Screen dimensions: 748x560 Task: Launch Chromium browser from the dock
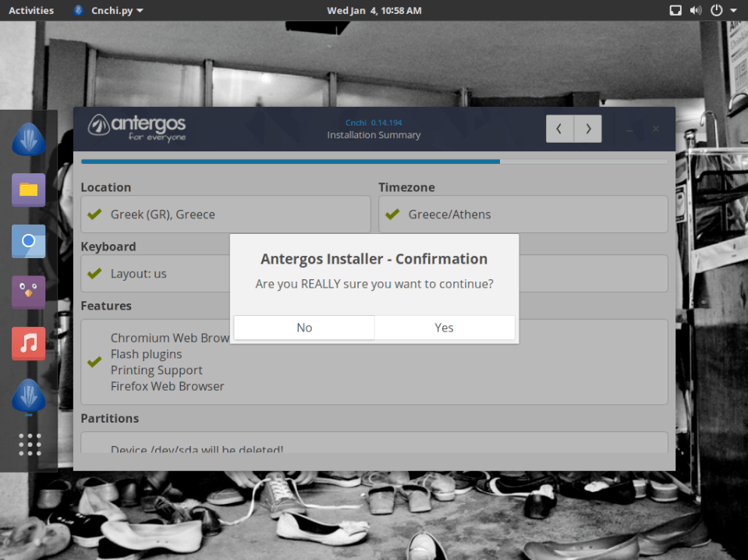tap(29, 241)
